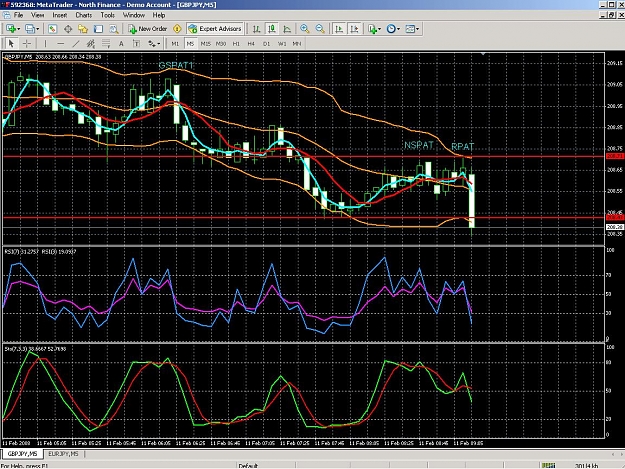Click the zoom in magnifier icon
Screen dimensions: 625x469
305,29
